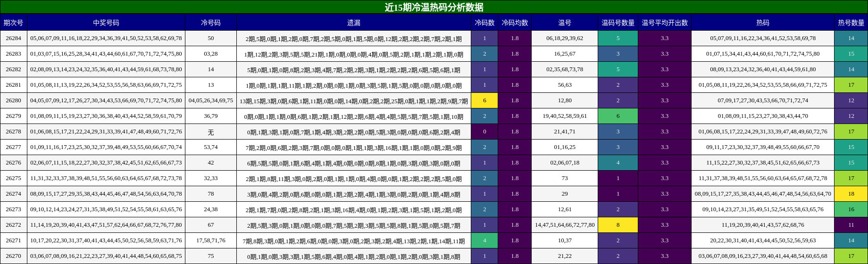The height and width of the screenshot is (264, 868).
Task: Select period number 26275
Action: pos(13,178)
